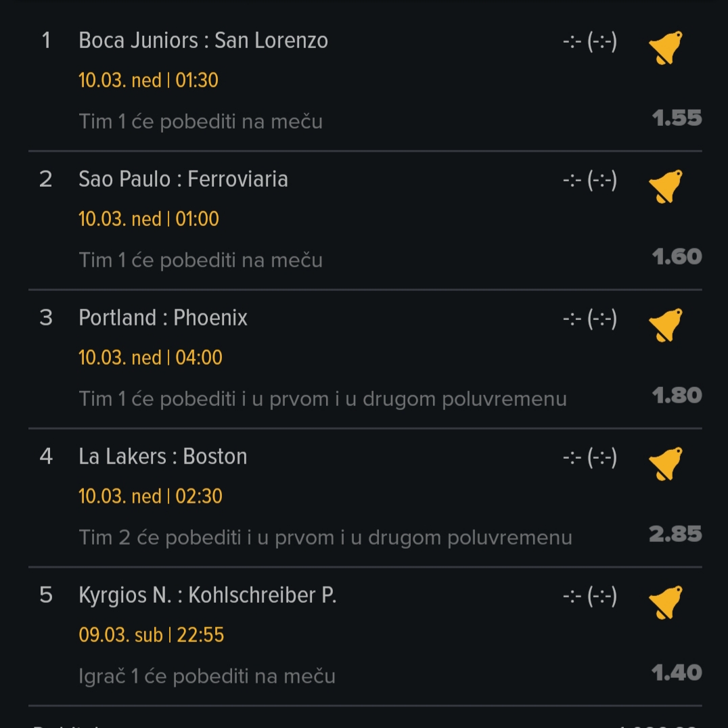Open Portland : Phoenix game details
This screenshot has width=728, height=728.
tap(163, 318)
